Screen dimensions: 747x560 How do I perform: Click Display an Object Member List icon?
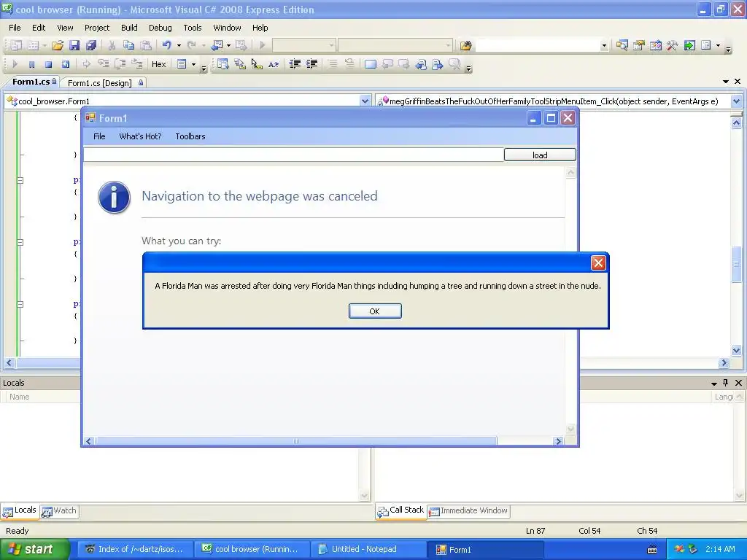[222, 64]
